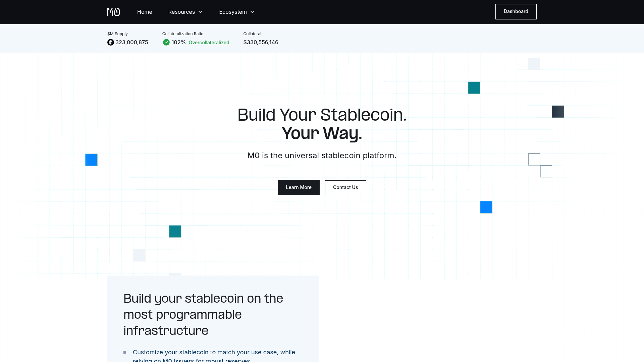This screenshot has width=644, height=362.
Task: Click the green overcollateralized checkmark icon
Action: pos(166,43)
